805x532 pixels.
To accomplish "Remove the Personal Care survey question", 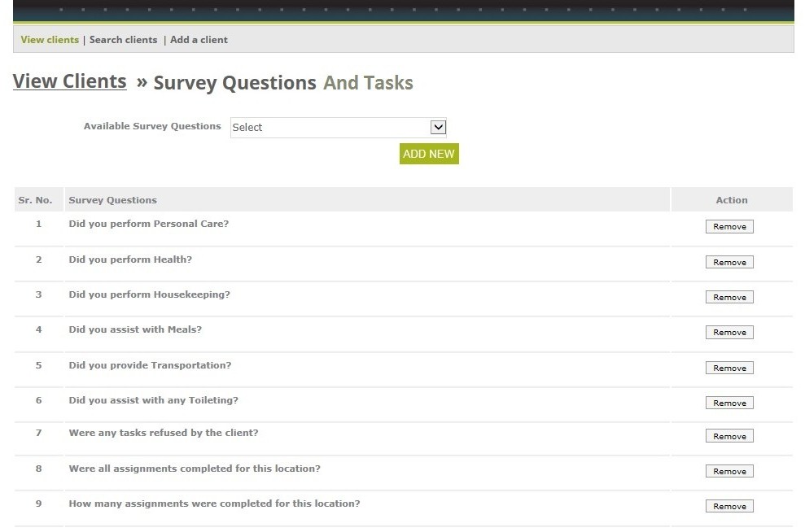I will click(729, 227).
